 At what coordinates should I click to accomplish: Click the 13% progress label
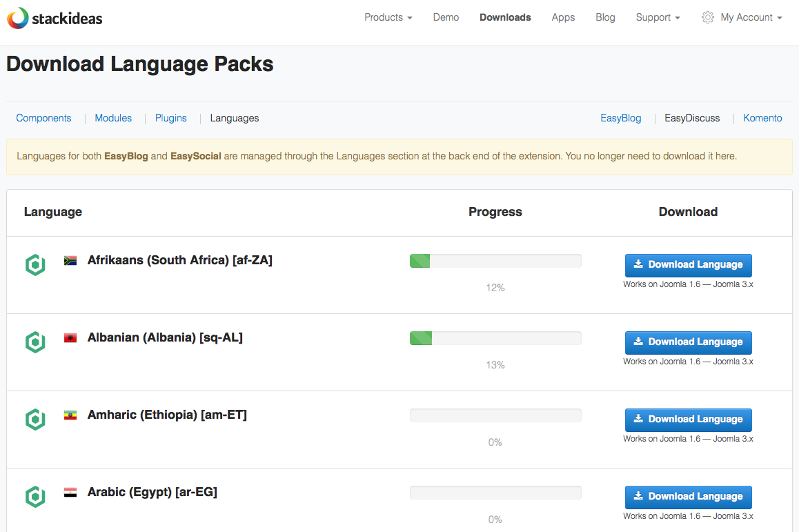pyautogui.click(x=495, y=366)
